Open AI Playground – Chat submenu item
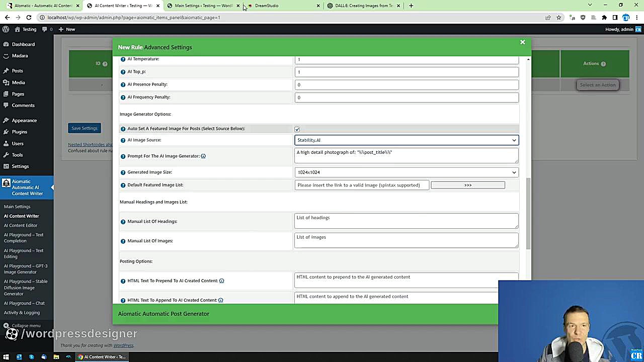Viewport: 644px width, 362px height. (24, 303)
